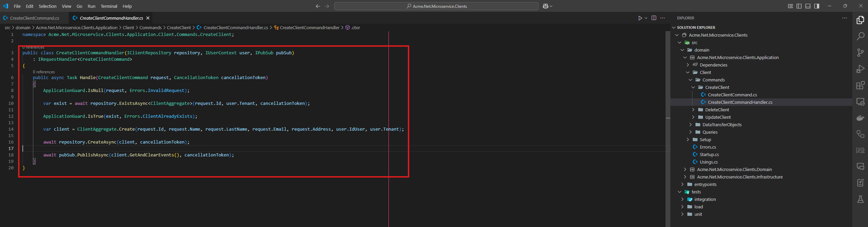Open the Docker view in activity bar
868x227 pixels.
tap(860, 118)
